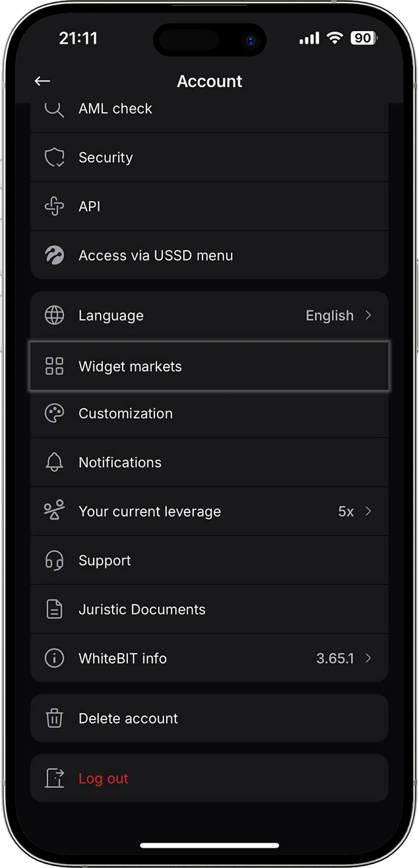
Task: Tap the Support headset icon
Action: (54, 560)
